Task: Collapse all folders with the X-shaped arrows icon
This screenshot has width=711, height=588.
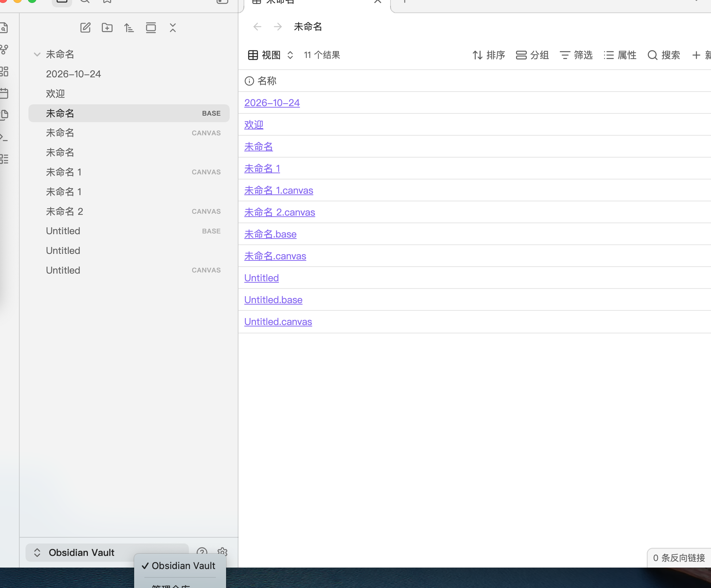Action: (x=173, y=28)
